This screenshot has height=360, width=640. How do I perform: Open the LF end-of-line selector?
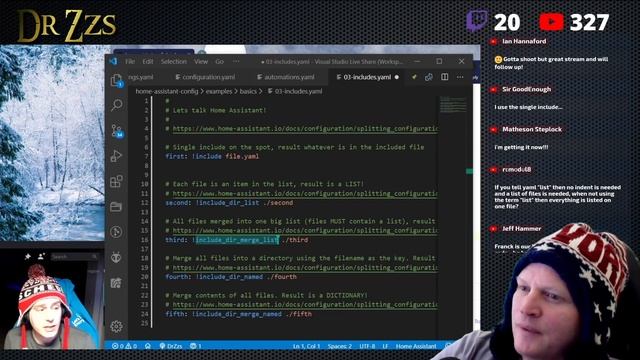tap(385, 346)
